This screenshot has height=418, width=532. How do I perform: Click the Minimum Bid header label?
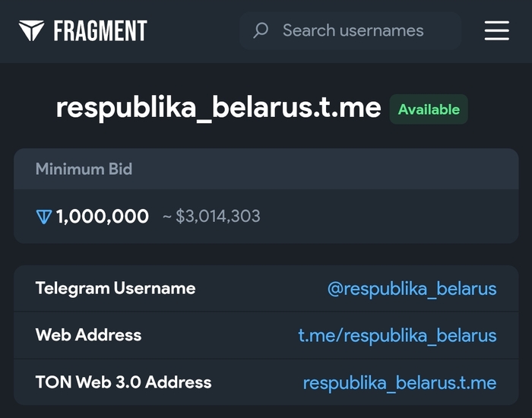pyautogui.click(x=84, y=169)
